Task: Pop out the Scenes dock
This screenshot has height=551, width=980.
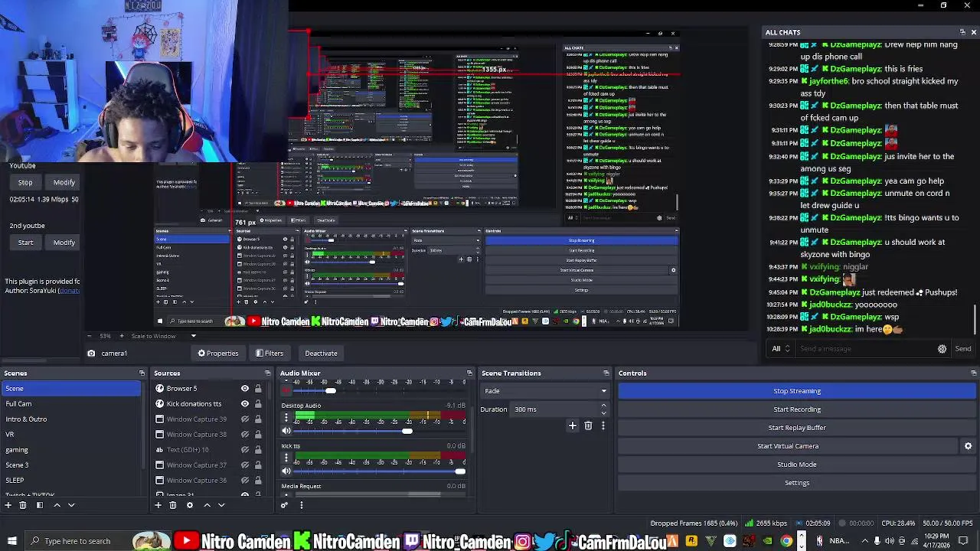Action: [142, 373]
